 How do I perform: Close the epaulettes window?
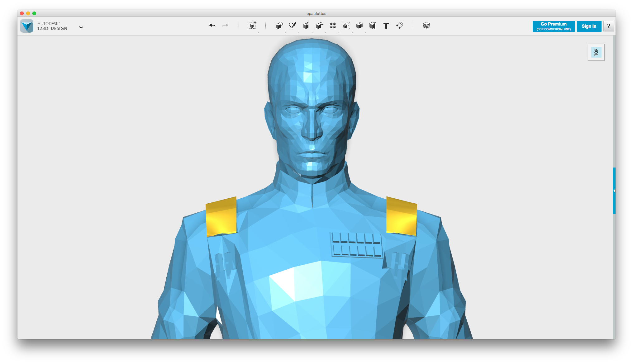click(x=22, y=13)
